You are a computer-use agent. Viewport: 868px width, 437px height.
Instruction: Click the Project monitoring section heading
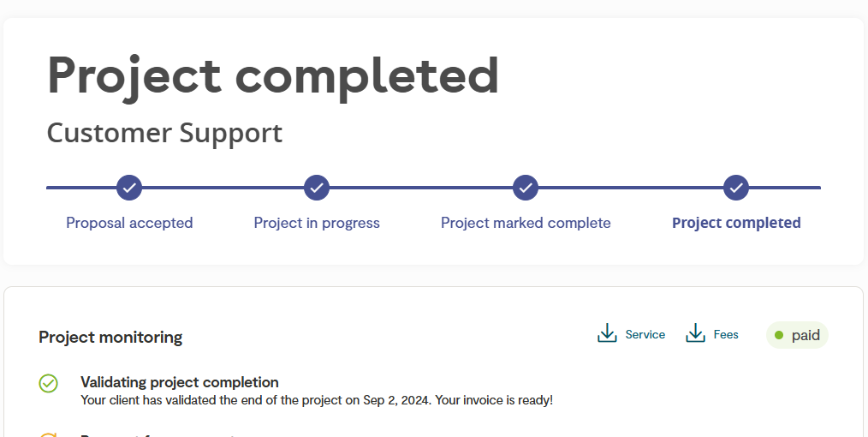coord(110,337)
